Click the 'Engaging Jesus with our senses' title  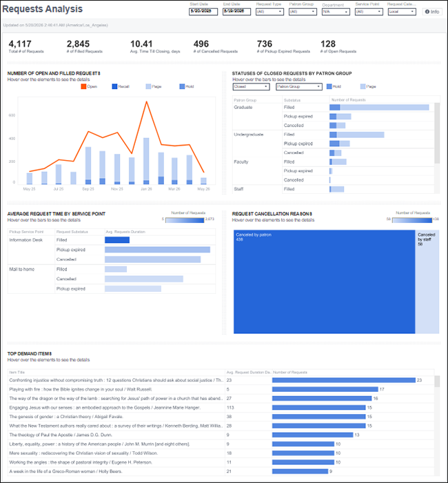click(105, 408)
